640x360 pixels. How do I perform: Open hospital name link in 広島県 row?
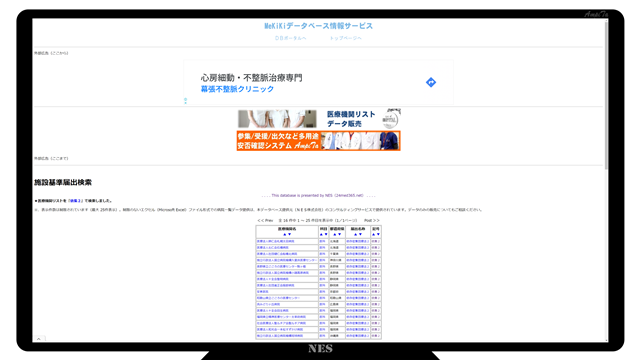[x=268, y=304]
